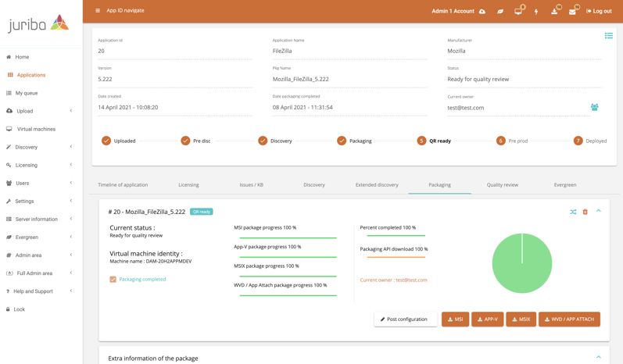This screenshot has width=623, height=364.
Task: Switch to the Licensing tab
Action: pyautogui.click(x=188, y=185)
